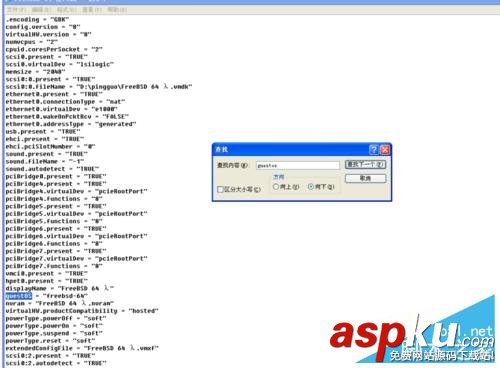Click the virtualHW.productCompatibility "hosted" line
500x368 pixels.
point(82,311)
